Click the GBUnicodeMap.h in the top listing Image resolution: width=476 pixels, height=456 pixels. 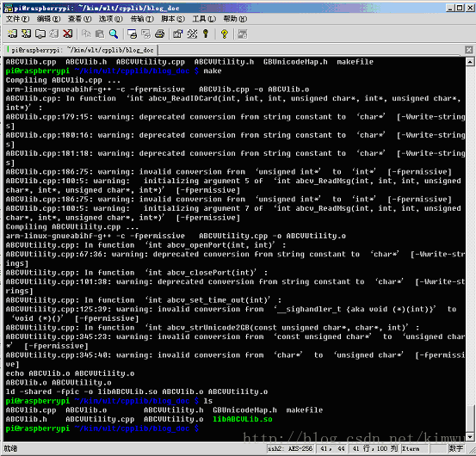point(295,62)
